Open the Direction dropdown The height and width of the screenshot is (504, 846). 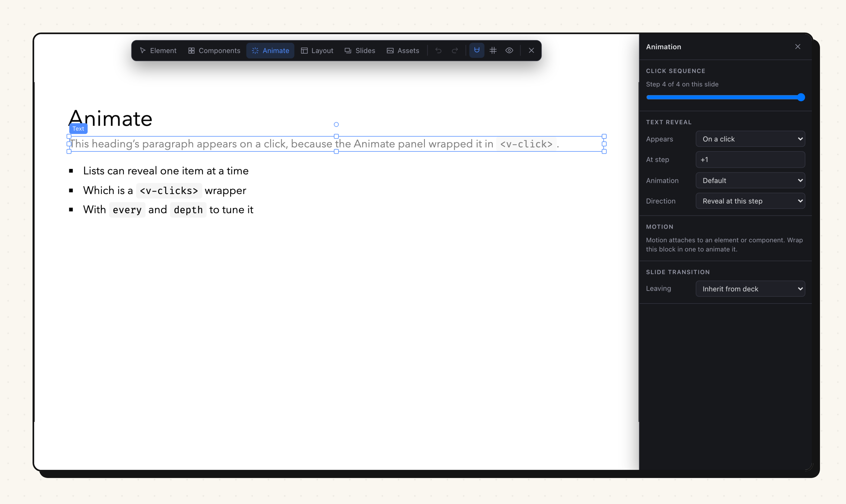[x=750, y=201]
